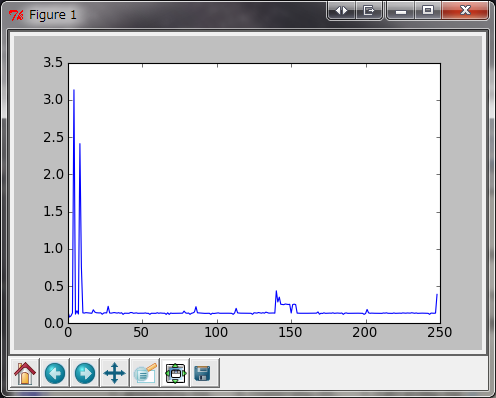Maximize the Figure 1 window
496x398 pixels.
point(428,11)
